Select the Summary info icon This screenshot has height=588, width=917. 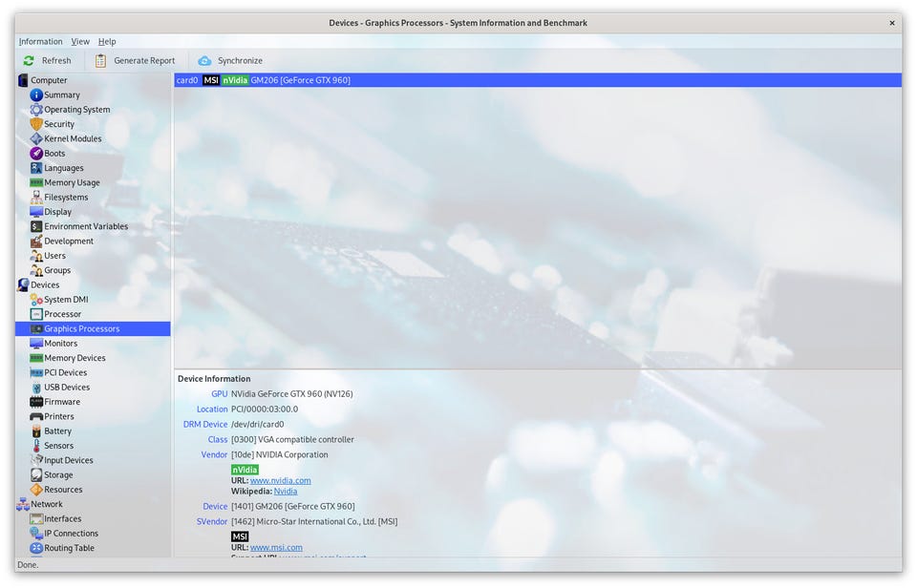pyautogui.click(x=36, y=94)
